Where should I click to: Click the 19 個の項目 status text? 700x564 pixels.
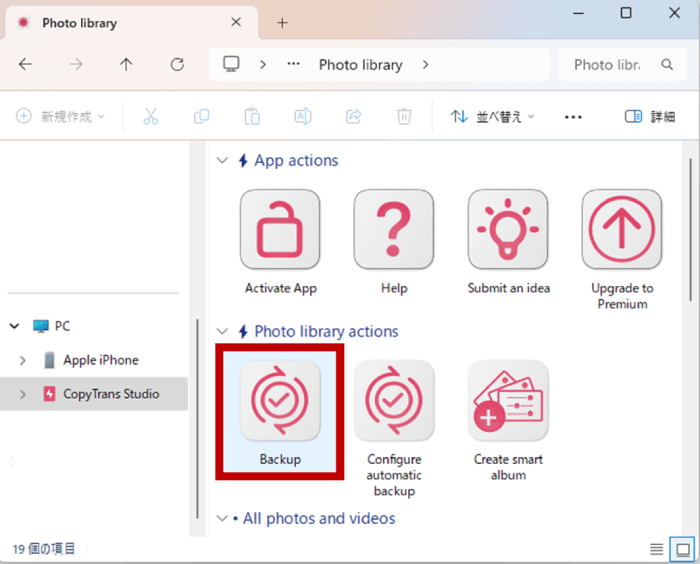pyautogui.click(x=44, y=549)
